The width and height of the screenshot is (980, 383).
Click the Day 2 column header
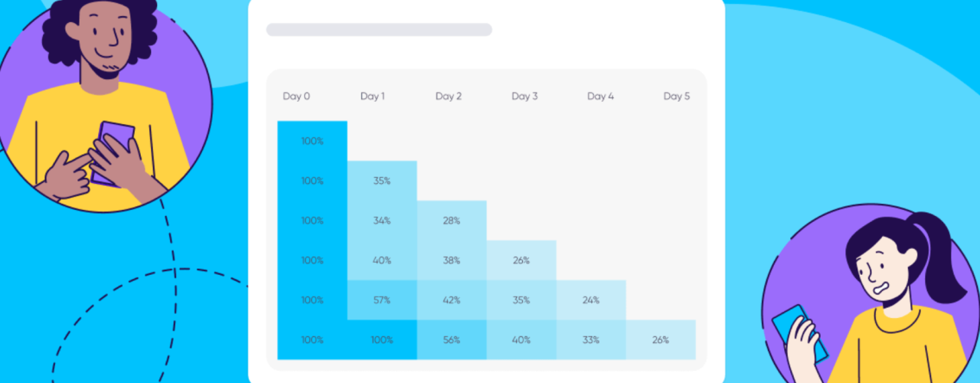coord(449,97)
